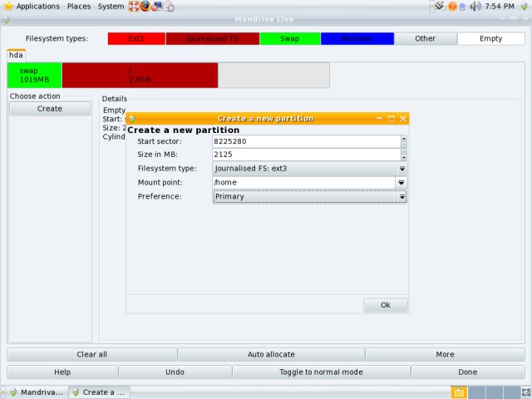This screenshot has height=399, width=532.
Task: Click the Mount point text field
Action: [303, 183]
